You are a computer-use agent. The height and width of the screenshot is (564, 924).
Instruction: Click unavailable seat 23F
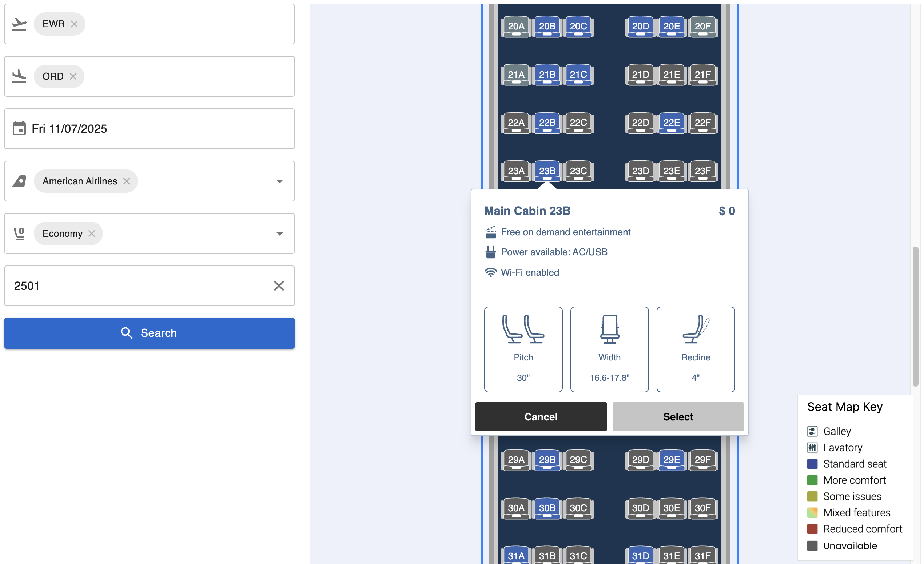pos(703,171)
